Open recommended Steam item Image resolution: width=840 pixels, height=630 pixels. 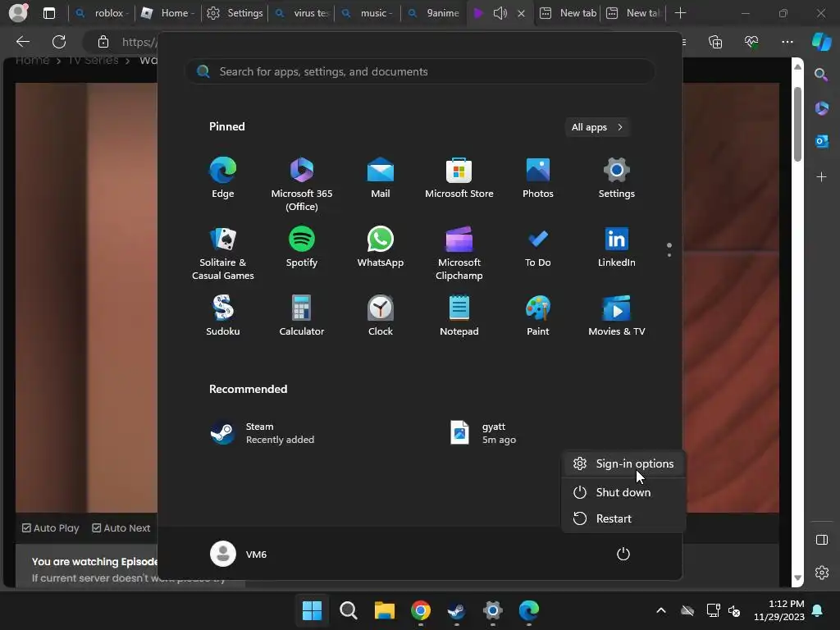point(262,433)
